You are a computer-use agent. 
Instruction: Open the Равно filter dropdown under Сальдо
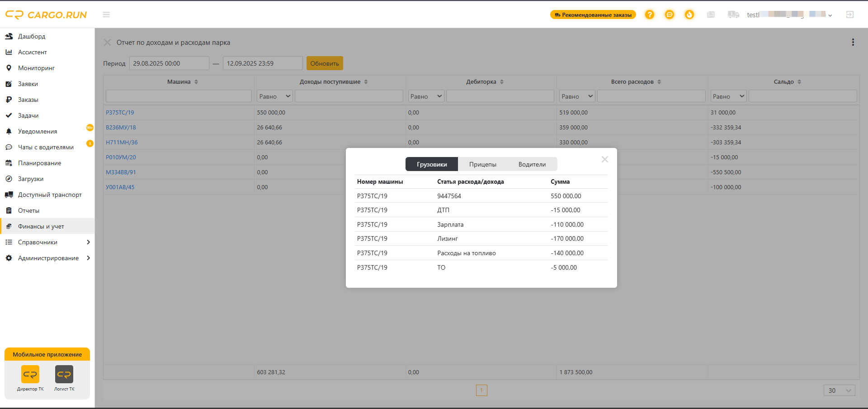click(729, 96)
